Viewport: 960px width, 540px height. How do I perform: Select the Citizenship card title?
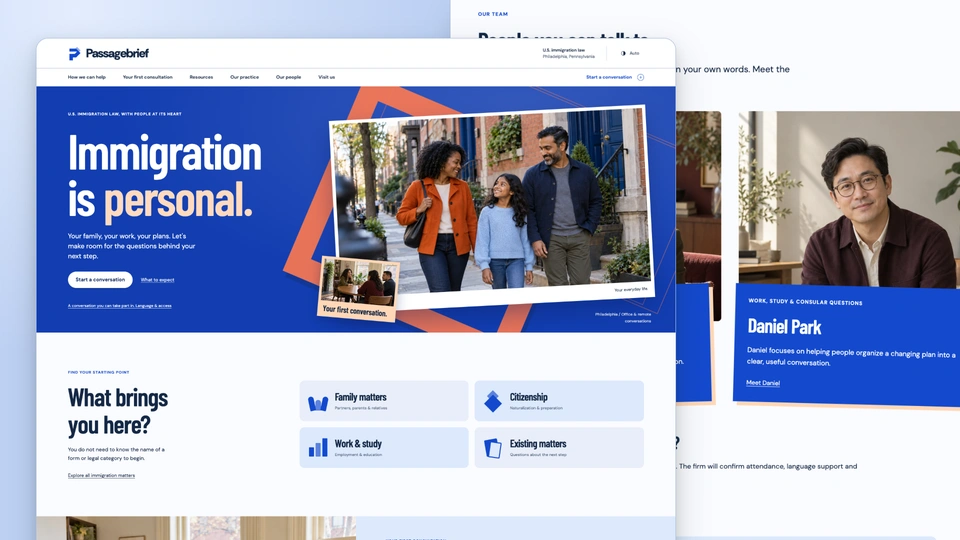pyautogui.click(x=528, y=397)
